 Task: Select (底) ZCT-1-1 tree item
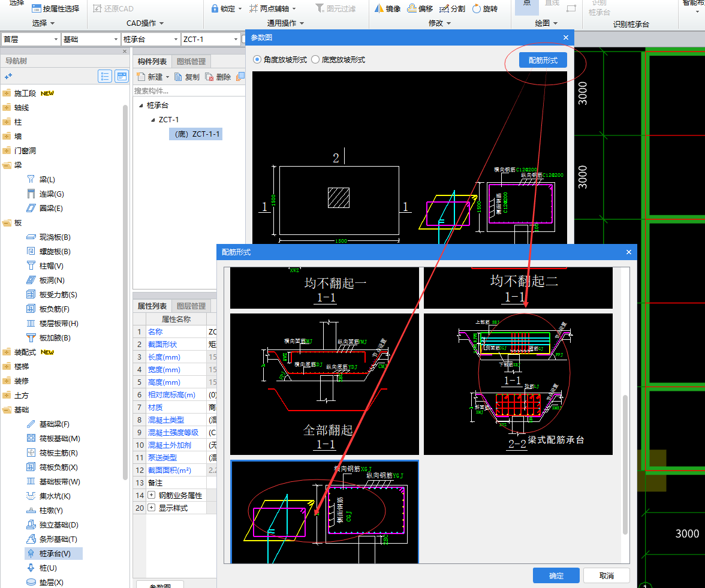point(195,134)
